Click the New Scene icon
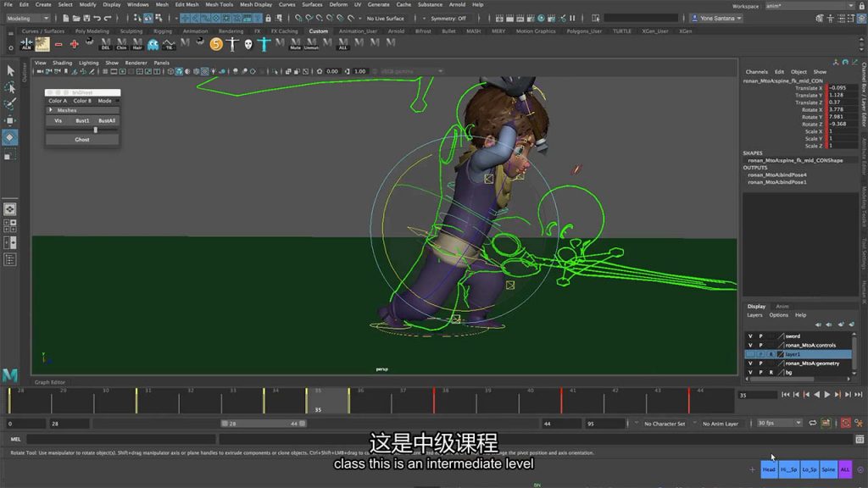Viewport: 868px width, 488px height. (x=65, y=19)
